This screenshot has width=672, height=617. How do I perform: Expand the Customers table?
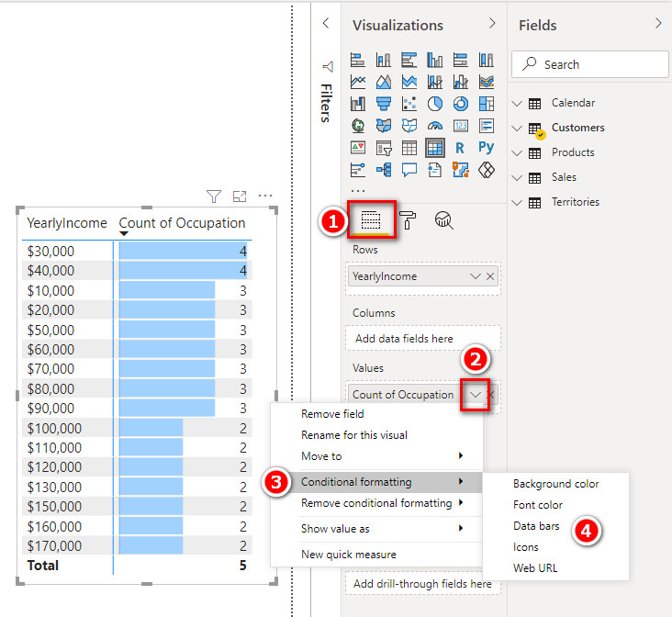[x=517, y=129]
